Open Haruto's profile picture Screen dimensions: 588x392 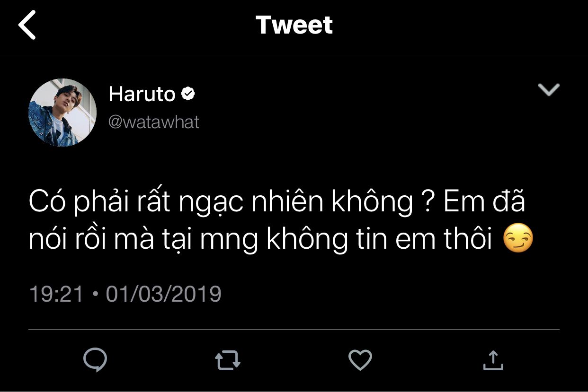pos(62,113)
